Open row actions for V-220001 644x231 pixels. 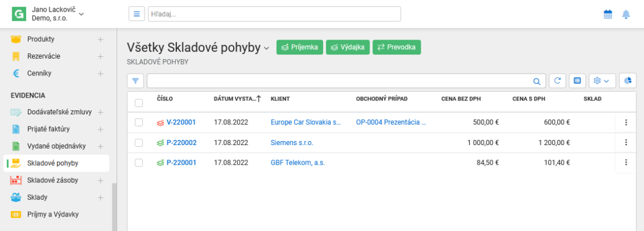tap(626, 122)
